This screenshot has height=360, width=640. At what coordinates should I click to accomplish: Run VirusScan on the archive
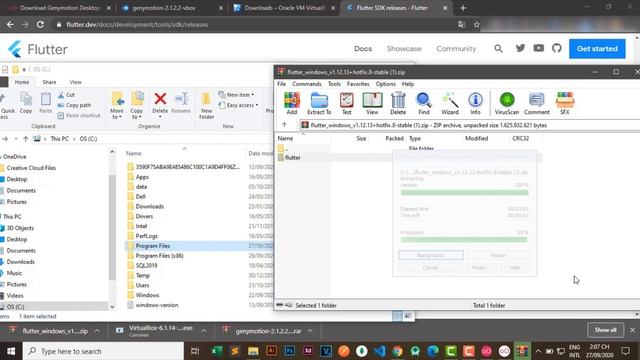(x=507, y=103)
